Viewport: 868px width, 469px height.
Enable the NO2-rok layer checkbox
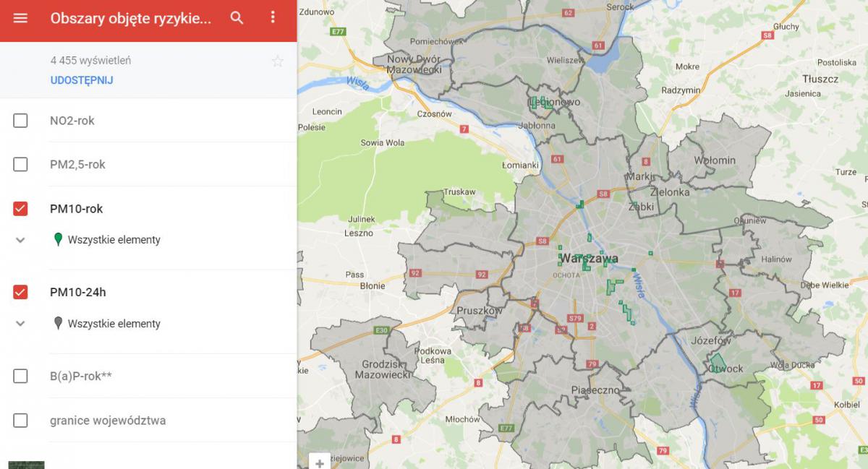20,121
